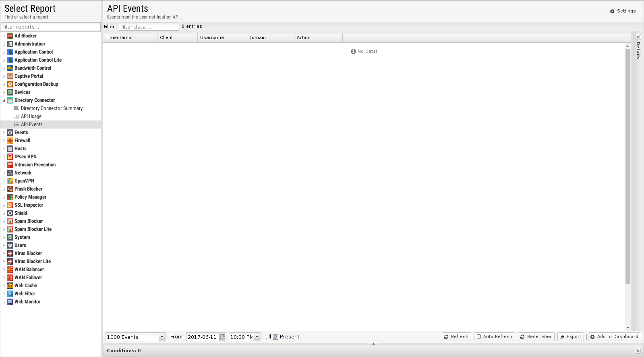Expand the System tree node
The width and height of the screenshot is (644, 357).
click(4, 237)
